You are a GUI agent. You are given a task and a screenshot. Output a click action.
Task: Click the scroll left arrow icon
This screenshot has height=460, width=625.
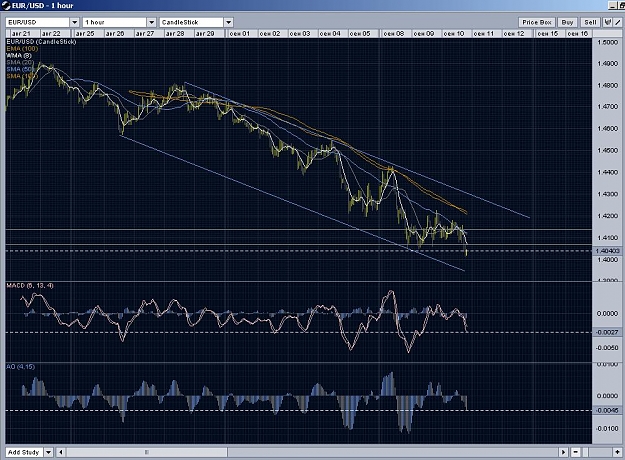(x=61, y=452)
